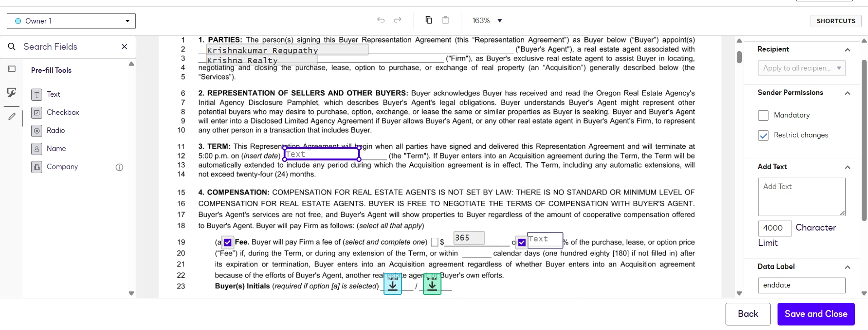Screen dimensions: 868x330
Task: Click the 4000 character limit field
Action: click(775, 228)
